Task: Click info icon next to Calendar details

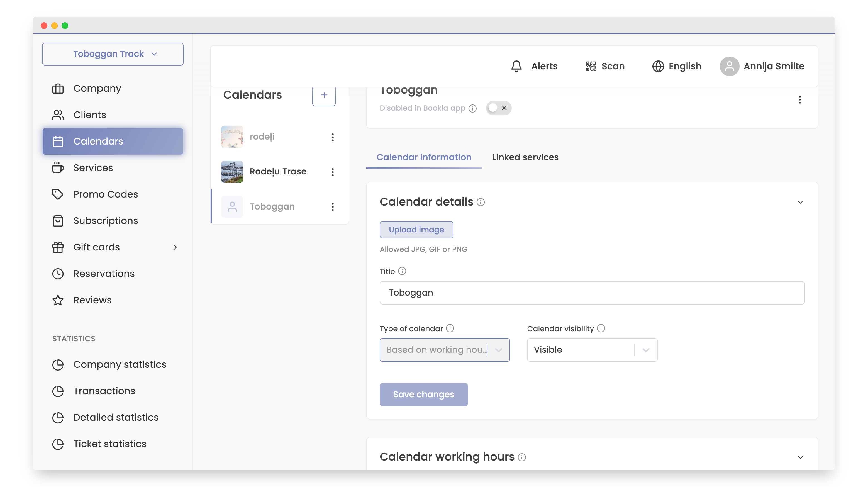Action: [481, 202]
